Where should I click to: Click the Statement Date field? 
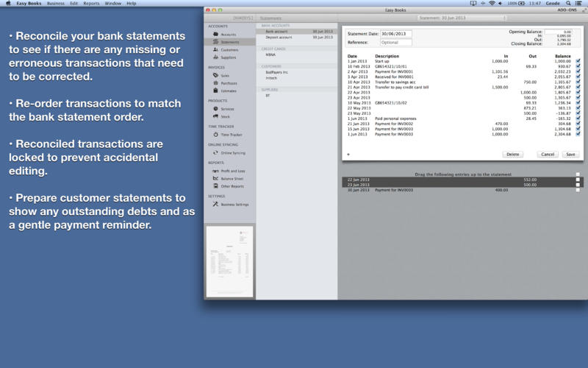(396, 34)
